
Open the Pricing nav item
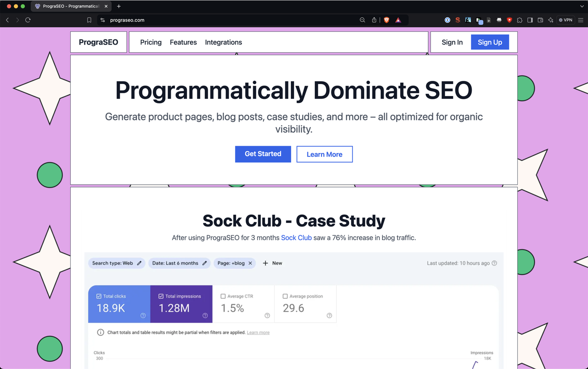(x=151, y=42)
